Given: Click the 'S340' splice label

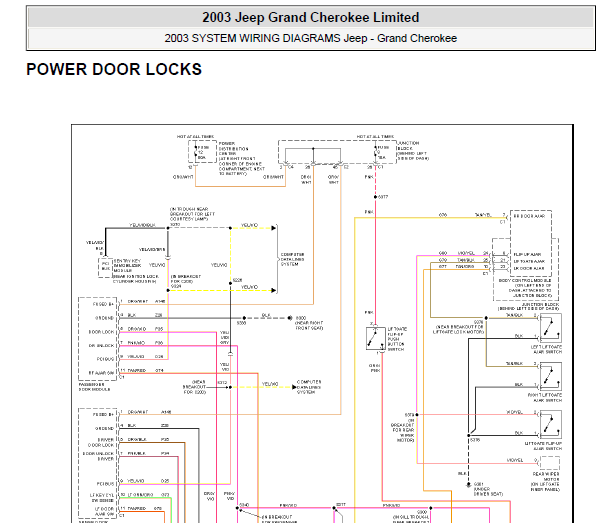Looking at the screenshot, I should 244,505.
